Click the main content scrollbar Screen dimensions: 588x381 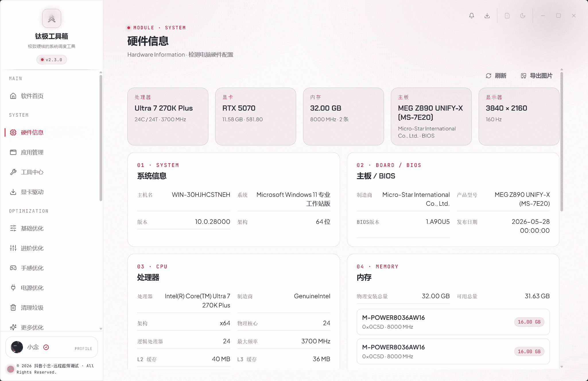[562, 141]
